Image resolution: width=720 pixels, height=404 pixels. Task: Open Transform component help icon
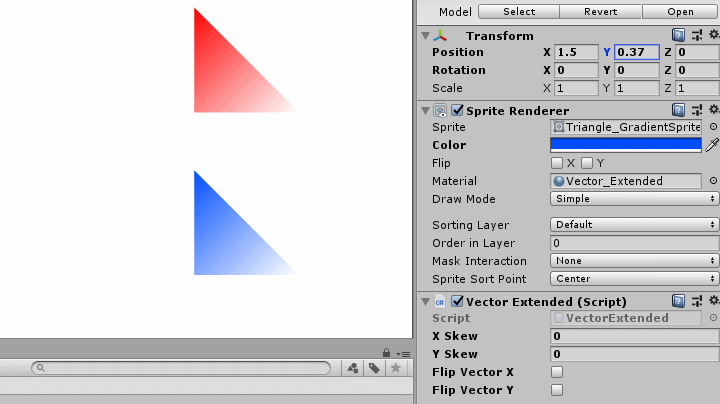(678, 35)
